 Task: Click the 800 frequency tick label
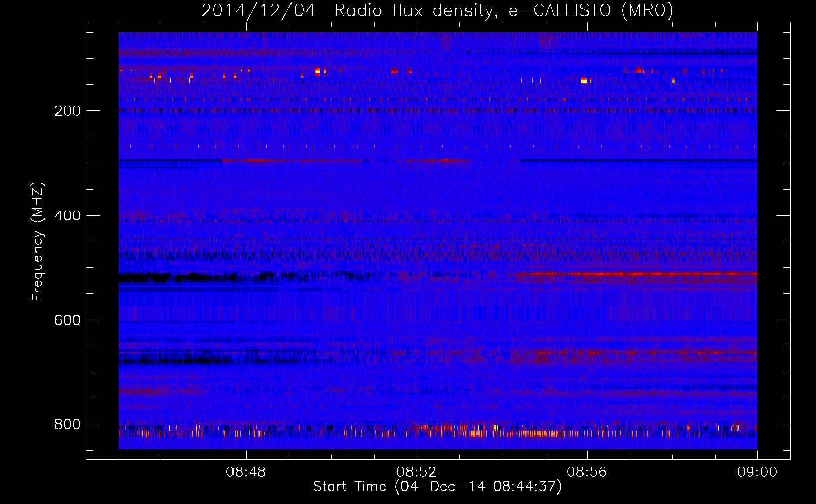point(68,424)
